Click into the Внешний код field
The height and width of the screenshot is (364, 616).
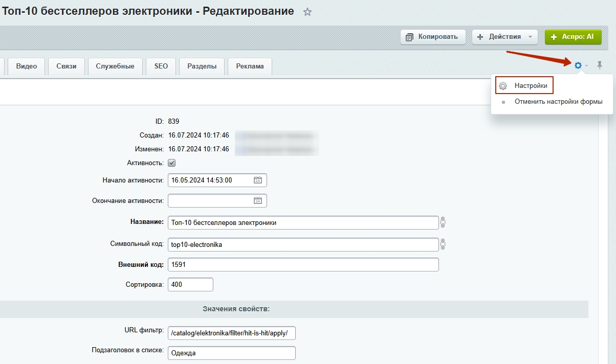pos(303,264)
